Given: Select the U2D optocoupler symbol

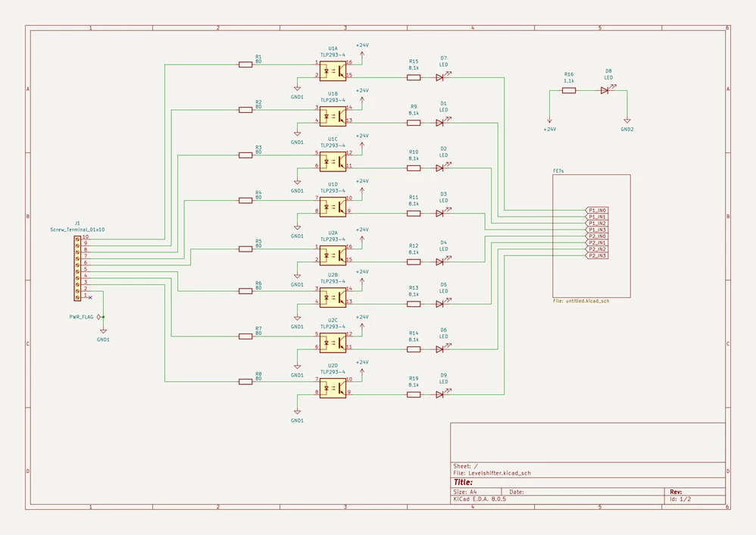Looking at the screenshot, I should [333, 388].
